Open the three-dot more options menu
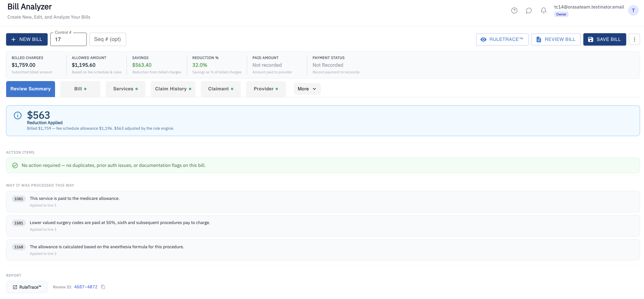Viewport: 644px width, 299px height. [x=634, y=39]
